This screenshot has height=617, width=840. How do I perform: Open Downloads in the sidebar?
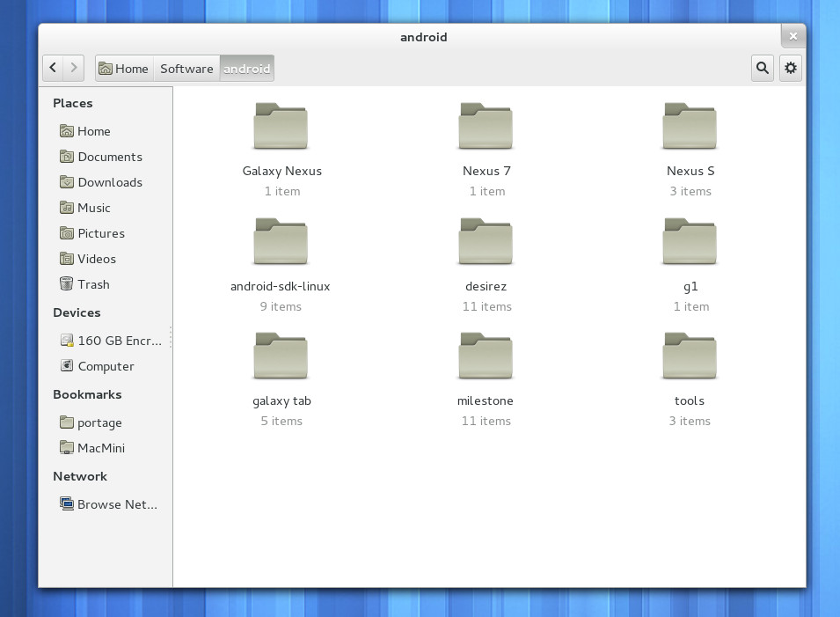(x=106, y=182)
